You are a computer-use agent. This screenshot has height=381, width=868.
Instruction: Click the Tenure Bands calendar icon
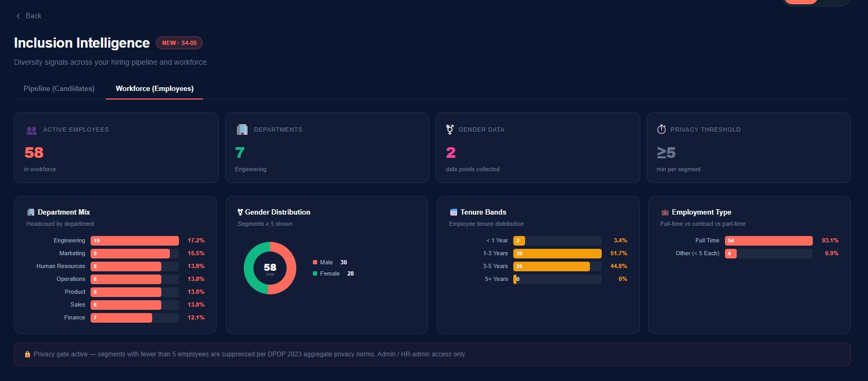coord(453,212)
